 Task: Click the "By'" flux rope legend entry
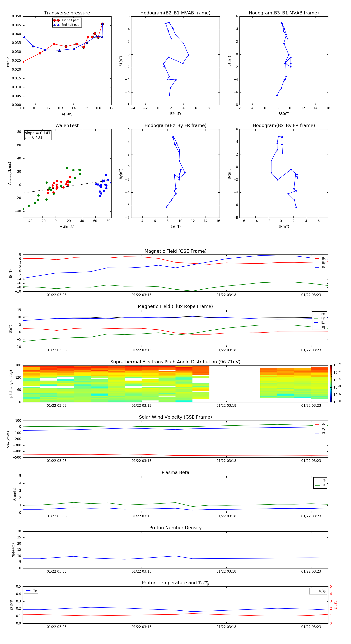320,318
